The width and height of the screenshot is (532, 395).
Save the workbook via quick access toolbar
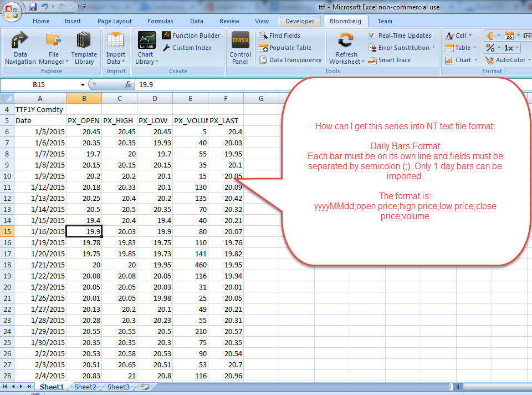[33, 7]
